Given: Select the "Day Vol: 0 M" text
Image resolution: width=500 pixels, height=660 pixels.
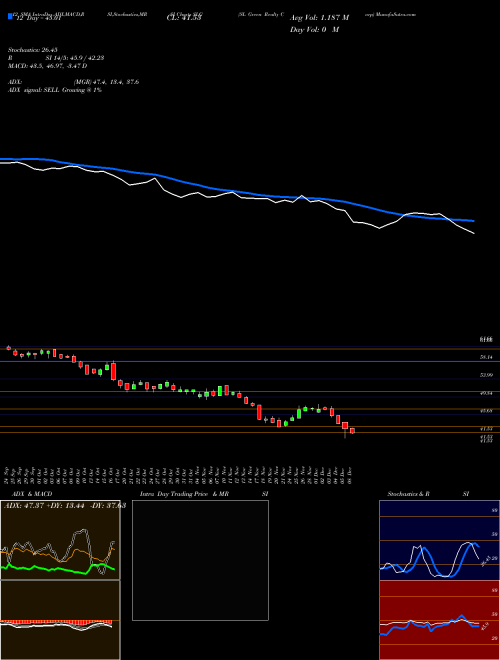Looking at the screenshot, I should [x=314, y=29].
